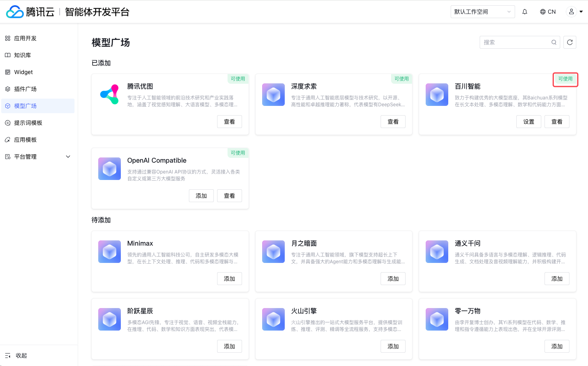The width and height of the screenshot is (588, 366).
Task: Click the 可使用 tag on 腾讯优图
Action: pyautogui.click(x=238, y=79)
